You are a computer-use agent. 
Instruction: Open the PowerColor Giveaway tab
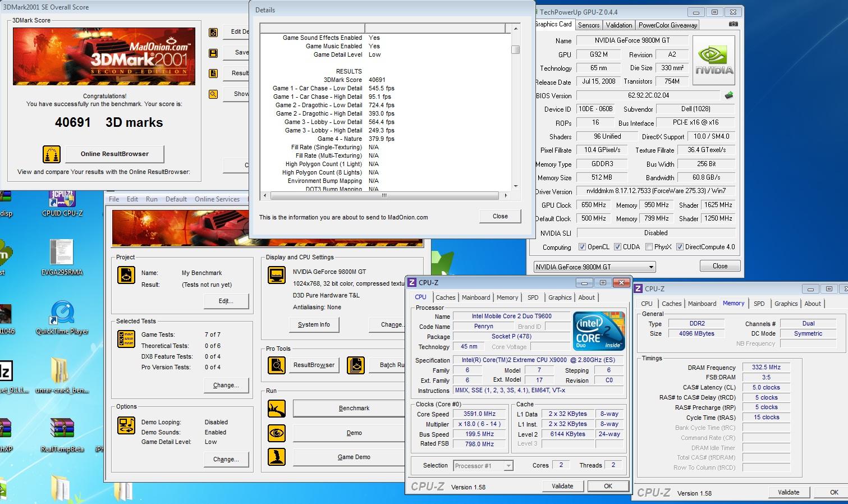[x=668, y=25]
